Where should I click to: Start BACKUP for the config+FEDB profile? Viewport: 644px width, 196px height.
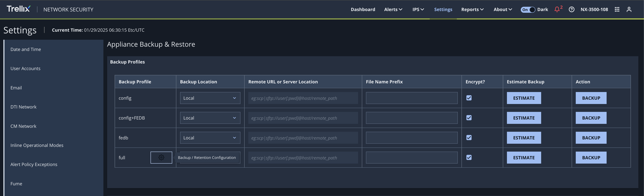591,118
